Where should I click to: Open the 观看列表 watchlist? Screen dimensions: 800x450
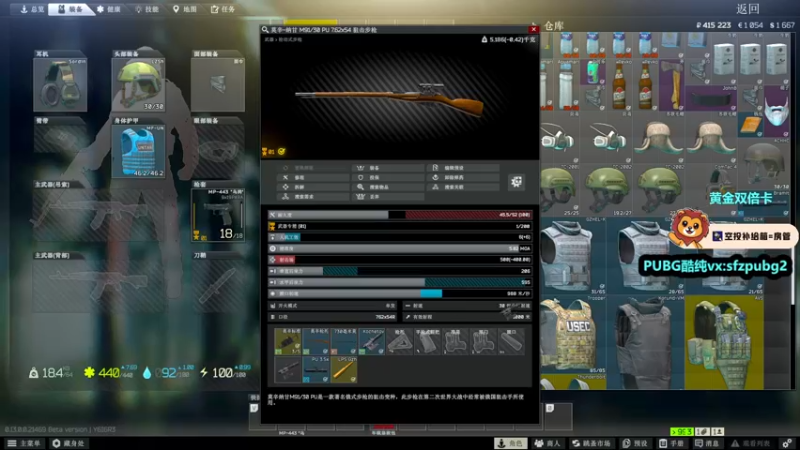(x=751, y=443)
